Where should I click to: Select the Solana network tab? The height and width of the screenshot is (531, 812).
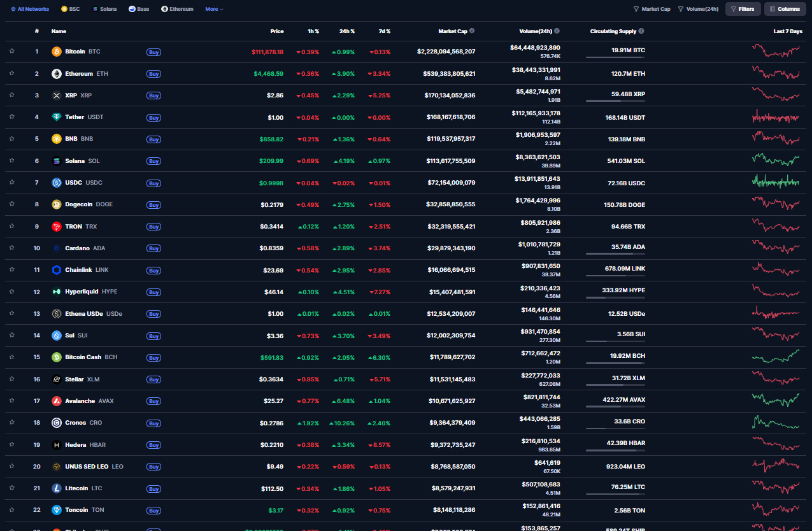point(104,9)
